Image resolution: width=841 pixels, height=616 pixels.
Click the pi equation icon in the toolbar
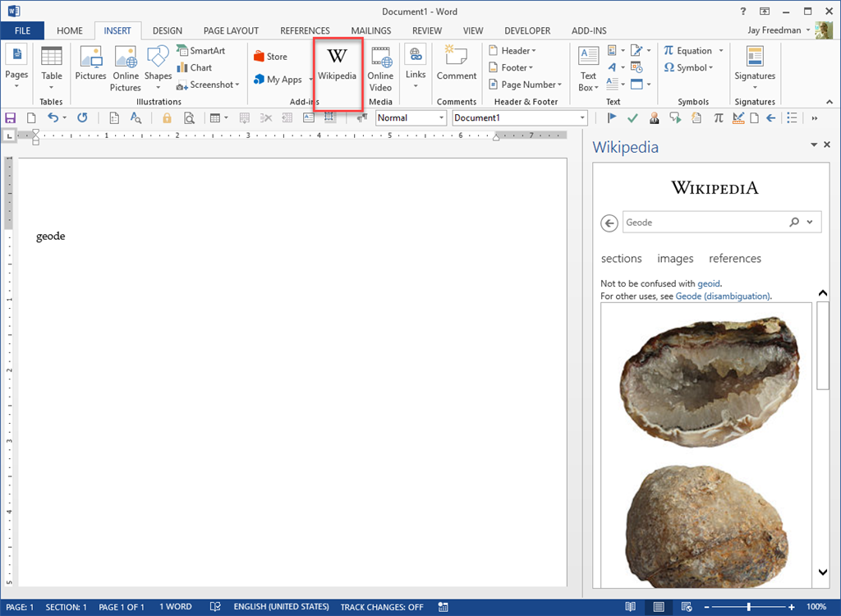[x=718, y=118]
